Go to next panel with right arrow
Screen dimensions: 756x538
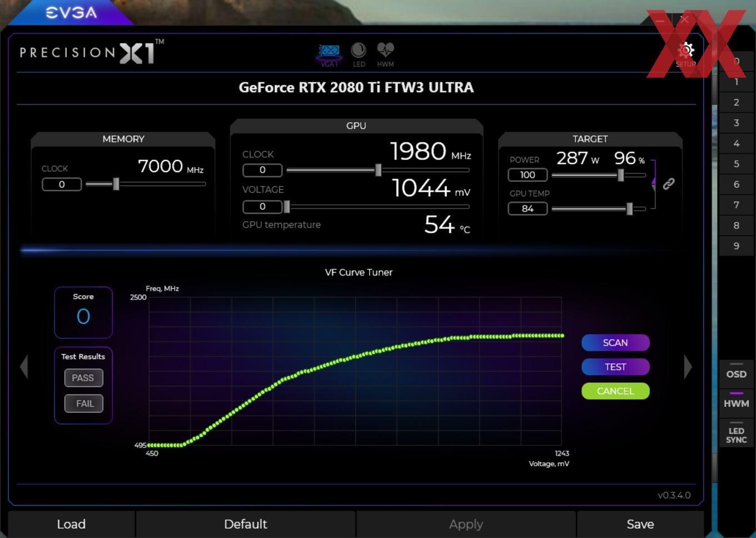point(688,367)
